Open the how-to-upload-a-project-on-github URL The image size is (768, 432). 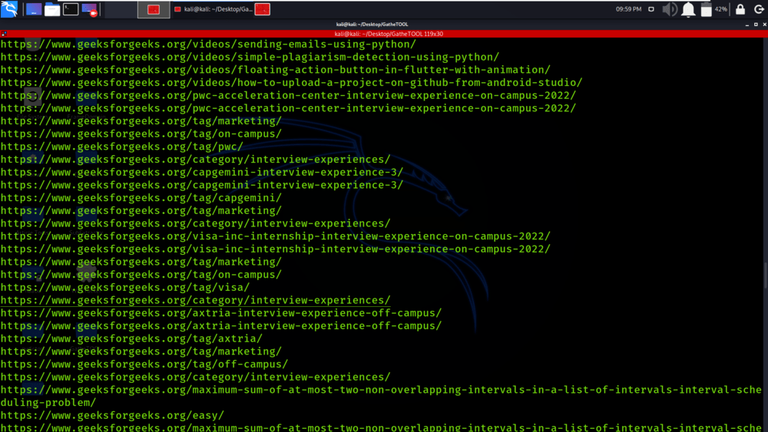291,82
